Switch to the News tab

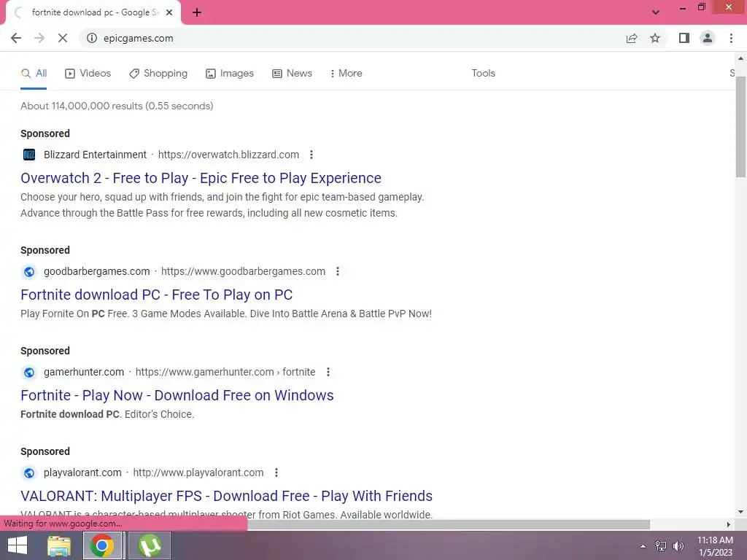click(292, 74)
